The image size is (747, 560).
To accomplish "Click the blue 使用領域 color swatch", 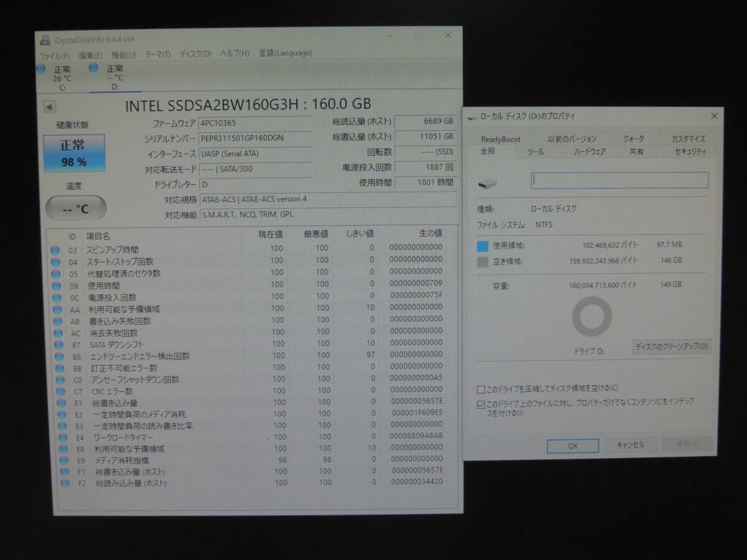I will (x=482, y=246).
